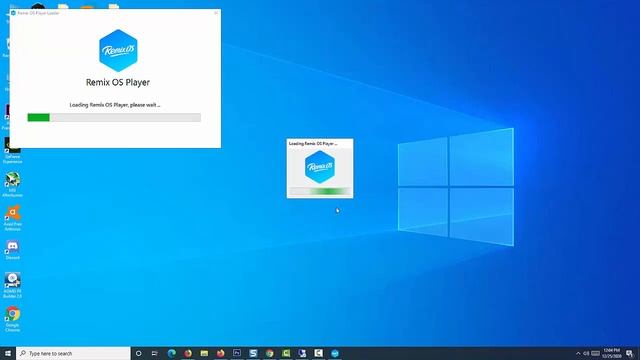Open Google Chrome from the taskbar
Image resolution: width=640 pixels, height=360 pixels.
[x=269, y=353]
